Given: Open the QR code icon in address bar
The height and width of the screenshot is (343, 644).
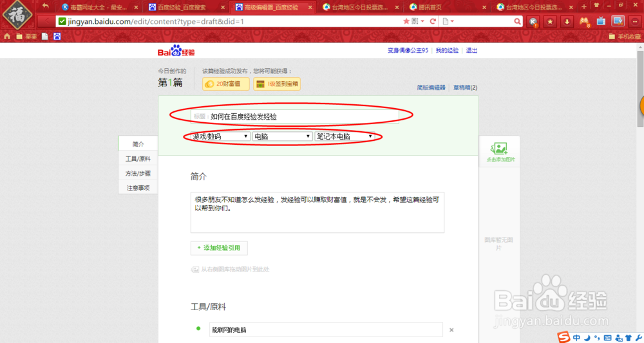Looking at the screenshot, I should point(415,21).
